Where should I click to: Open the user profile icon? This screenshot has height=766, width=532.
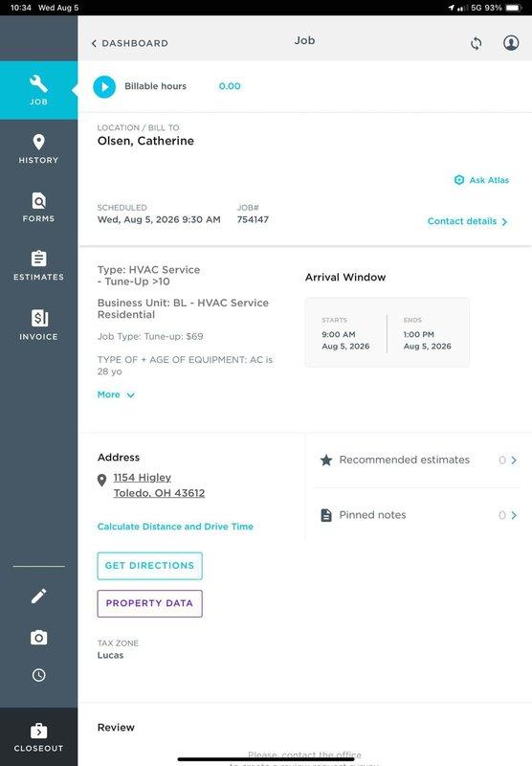[511, 43]
